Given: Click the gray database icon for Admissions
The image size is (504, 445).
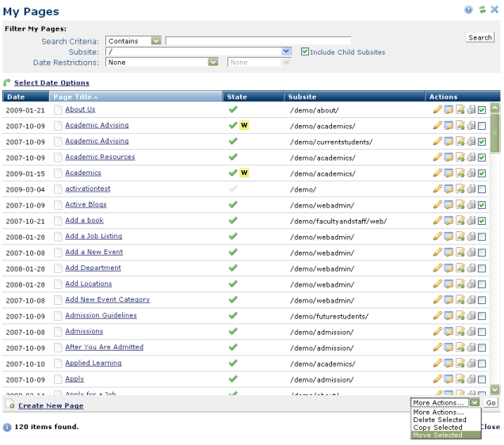Looking at the screenshot, I should [471, 332].
